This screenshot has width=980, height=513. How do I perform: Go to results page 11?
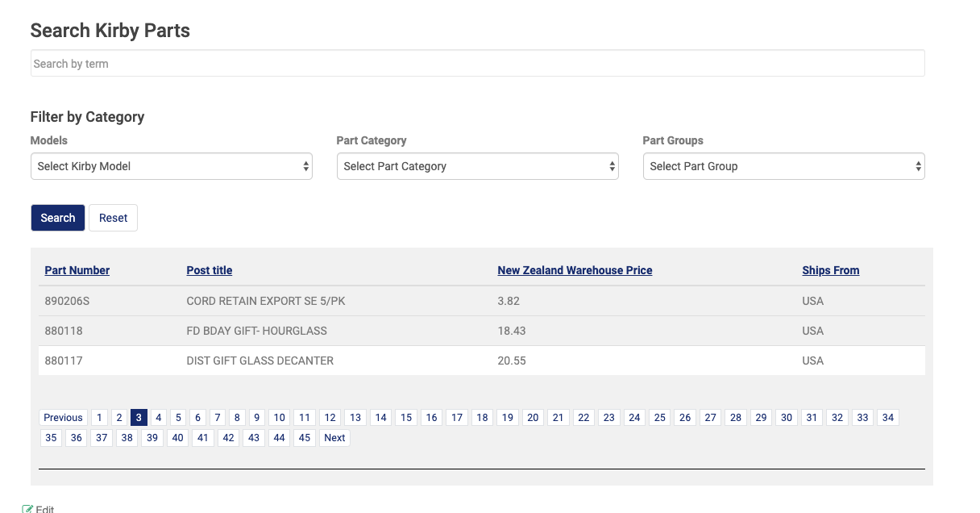[x=304, y=417]
